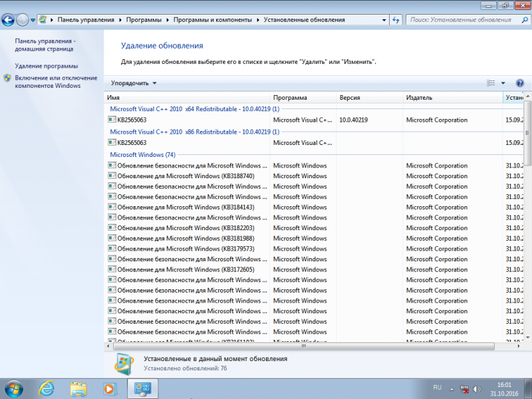Open the view options dropdown arrow

pyautogui.click(x=503, y=83)
